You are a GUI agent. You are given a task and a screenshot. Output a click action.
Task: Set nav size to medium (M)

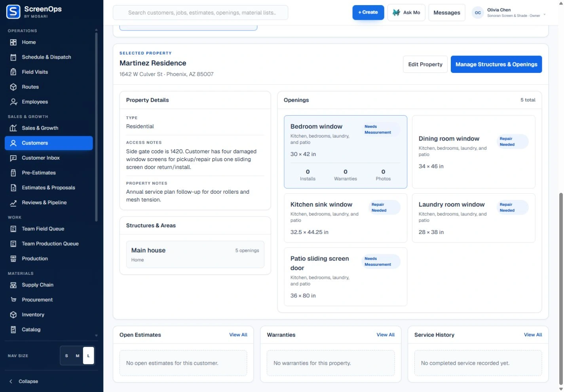[x=78, y=356]
